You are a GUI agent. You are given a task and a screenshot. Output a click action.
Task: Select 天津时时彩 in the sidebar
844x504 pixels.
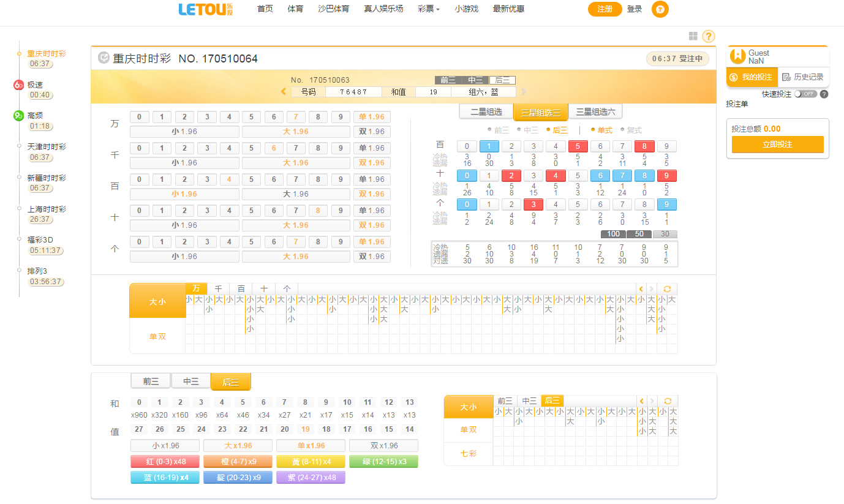pyautogui.click(x=47, y=147)
